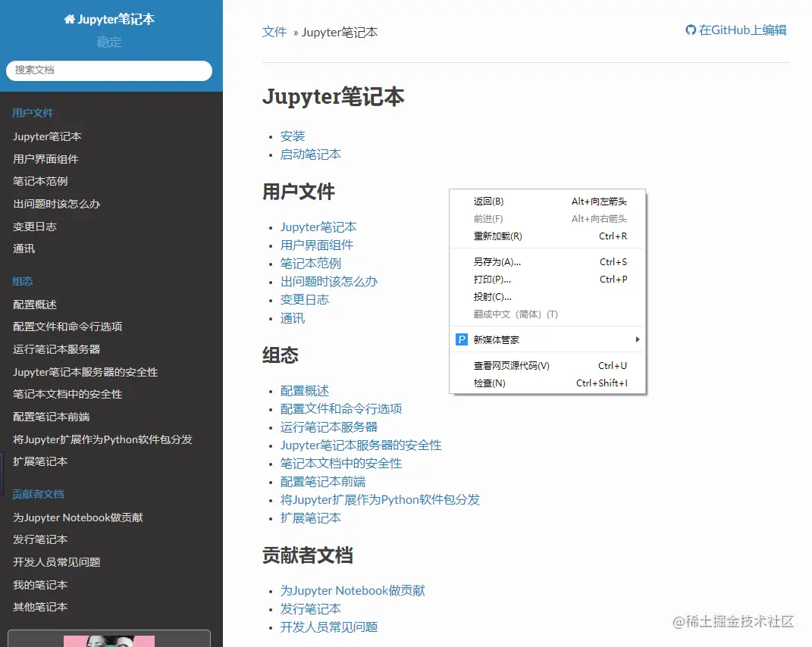Open the 启动笔记本 link
Image resolution: width=812 pixels, height=647 pixels.
(311, 155)
